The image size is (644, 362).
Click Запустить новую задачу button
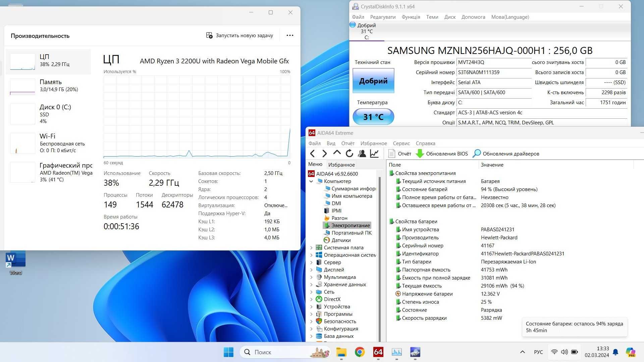pyautogui.click(x=239, y=35)
